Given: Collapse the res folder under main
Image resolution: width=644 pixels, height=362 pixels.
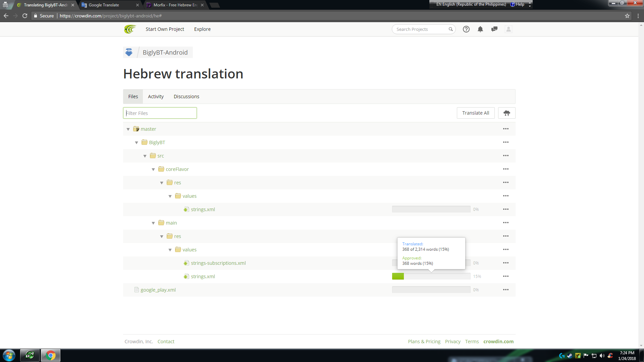Looking at the screenshot, I should point(162,236).
